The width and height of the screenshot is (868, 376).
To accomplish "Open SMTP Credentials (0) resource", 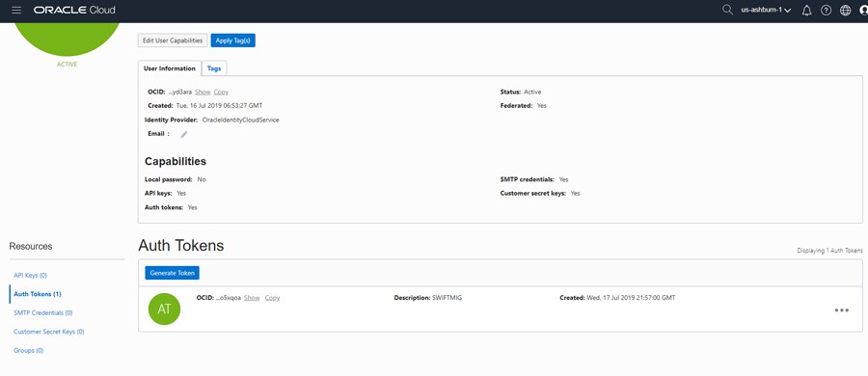I will click(x=43, y=313).
